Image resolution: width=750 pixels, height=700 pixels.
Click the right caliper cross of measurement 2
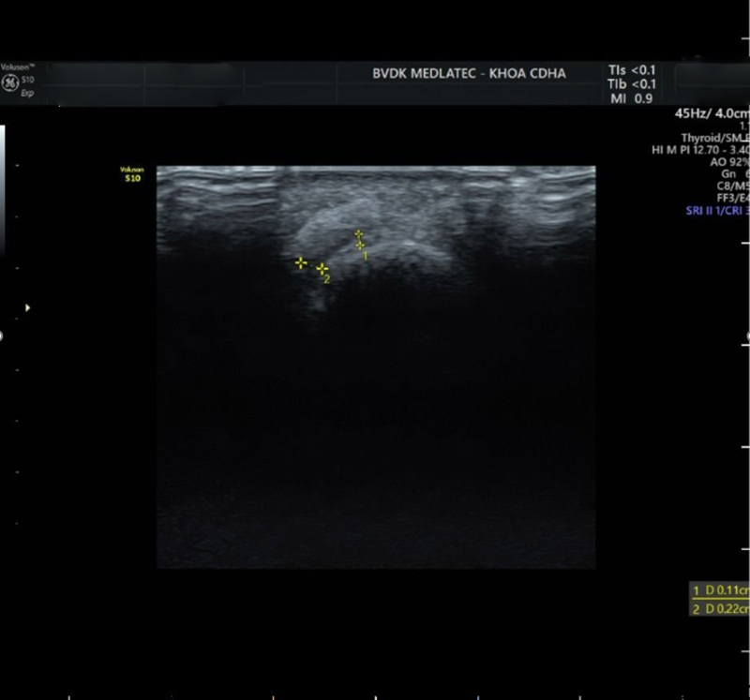pos(322,269)
